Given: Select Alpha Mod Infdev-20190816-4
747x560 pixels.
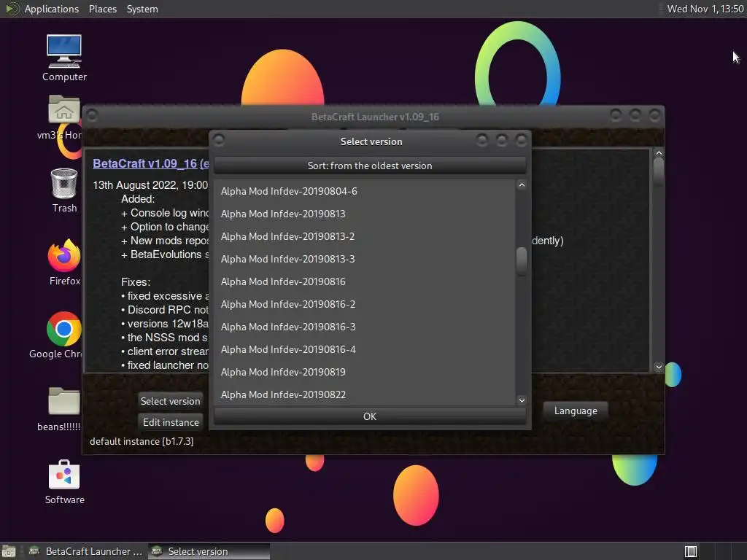Looking at the screenshot, I should coord(365,349).
